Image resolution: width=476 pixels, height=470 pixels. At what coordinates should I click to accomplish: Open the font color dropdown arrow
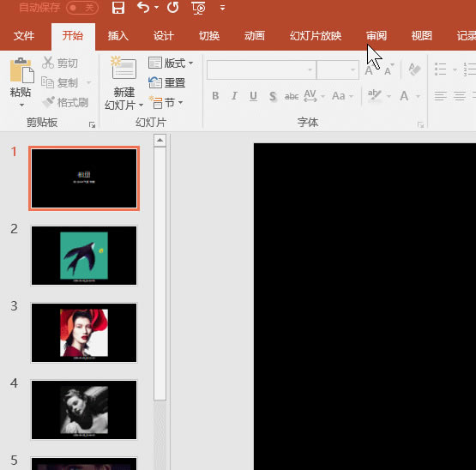coord(418,97)
